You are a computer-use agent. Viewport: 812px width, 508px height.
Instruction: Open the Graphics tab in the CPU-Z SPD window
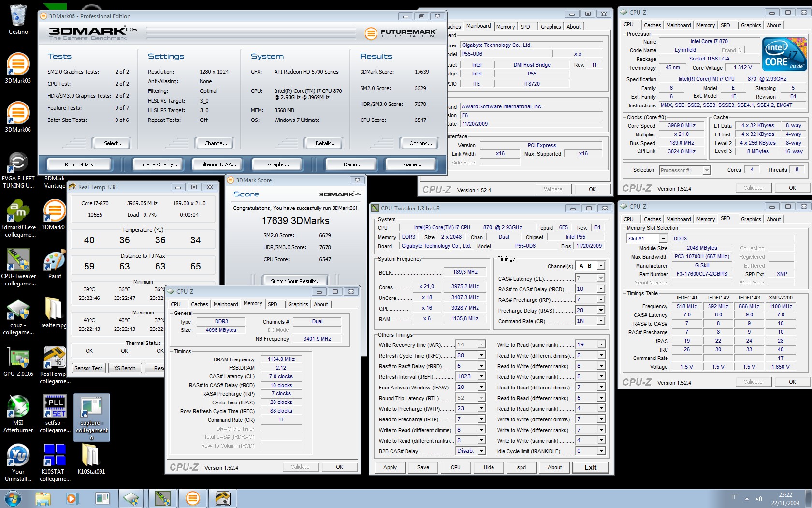751,219
